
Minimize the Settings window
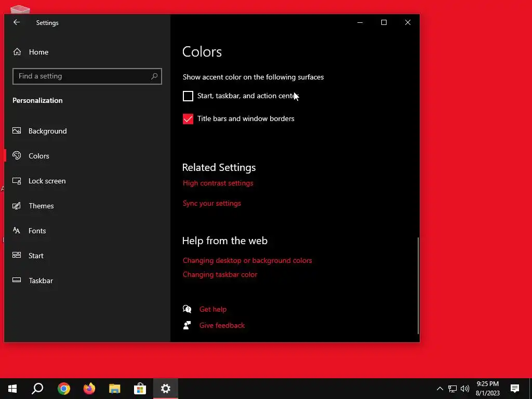(360, 22)
